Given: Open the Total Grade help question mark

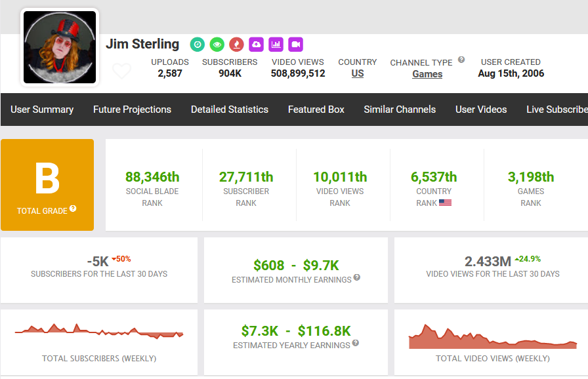Looking at the screenshot, I should (73, 209).
